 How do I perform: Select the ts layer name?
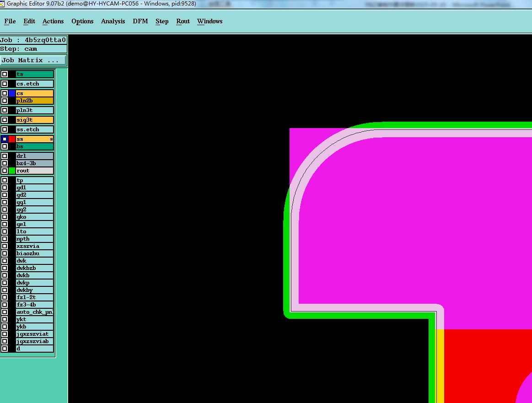[x=35, y=74]
